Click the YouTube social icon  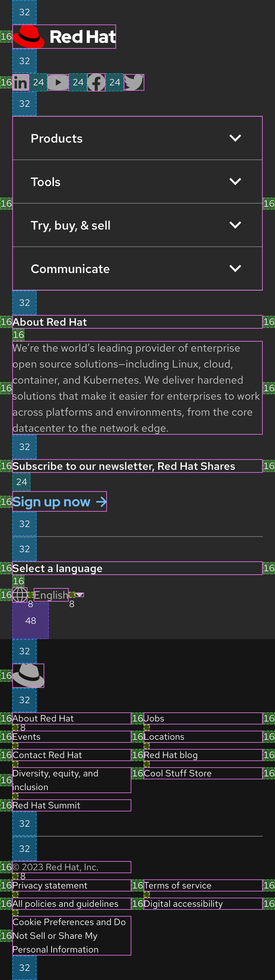click(58, 82)
